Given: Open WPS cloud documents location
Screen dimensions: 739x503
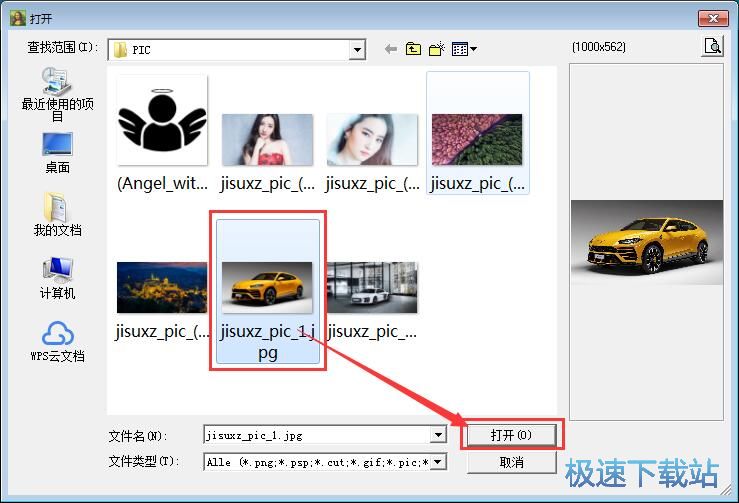Looking at the screenshot, I should coord(57,340).
